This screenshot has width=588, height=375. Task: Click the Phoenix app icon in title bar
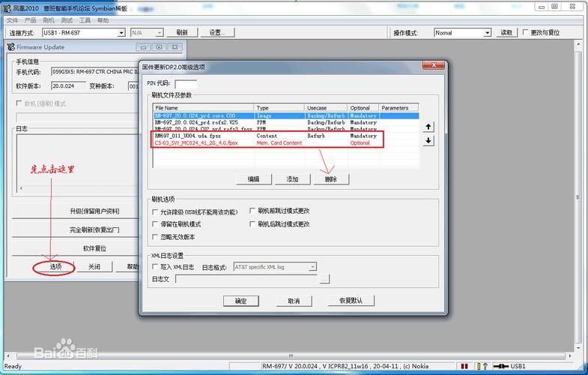[7, 8]
